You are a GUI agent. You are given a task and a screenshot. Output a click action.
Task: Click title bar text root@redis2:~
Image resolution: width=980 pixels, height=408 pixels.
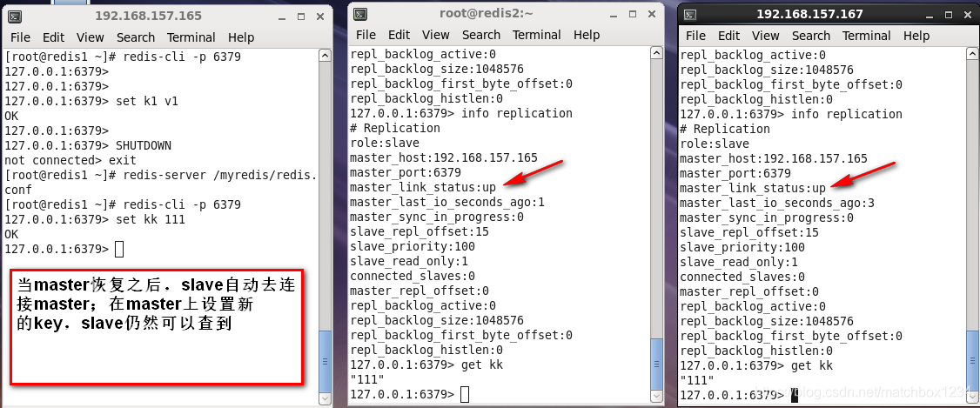click(x=487, y=14)
